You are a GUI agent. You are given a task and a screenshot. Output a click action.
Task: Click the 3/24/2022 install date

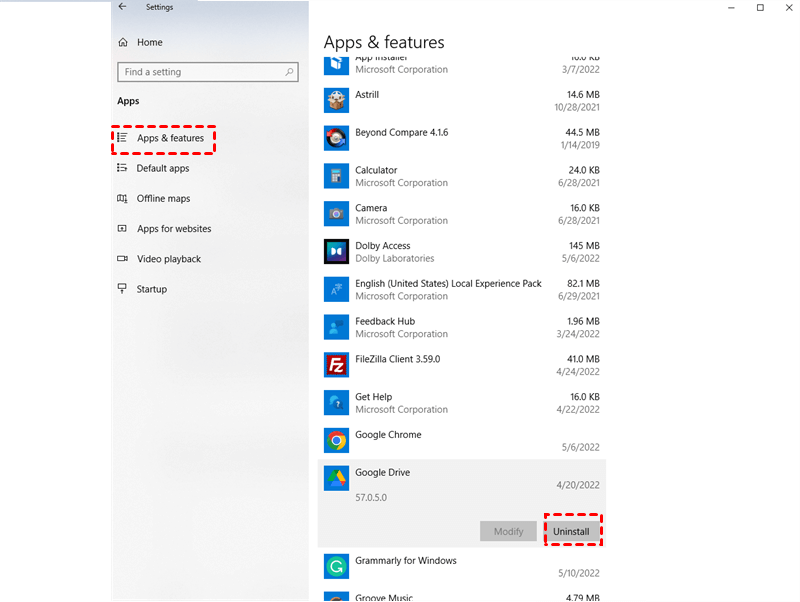(578, 334)
